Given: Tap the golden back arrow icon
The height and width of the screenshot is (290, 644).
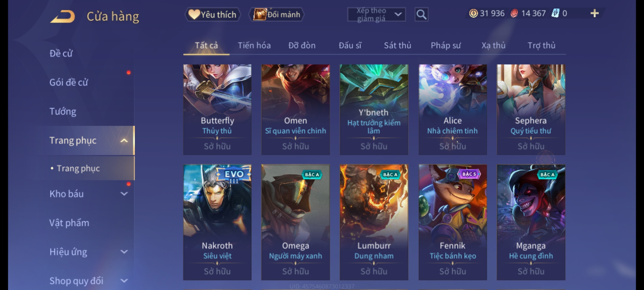Looking at the screenshot, I should [x=63, y=16].
